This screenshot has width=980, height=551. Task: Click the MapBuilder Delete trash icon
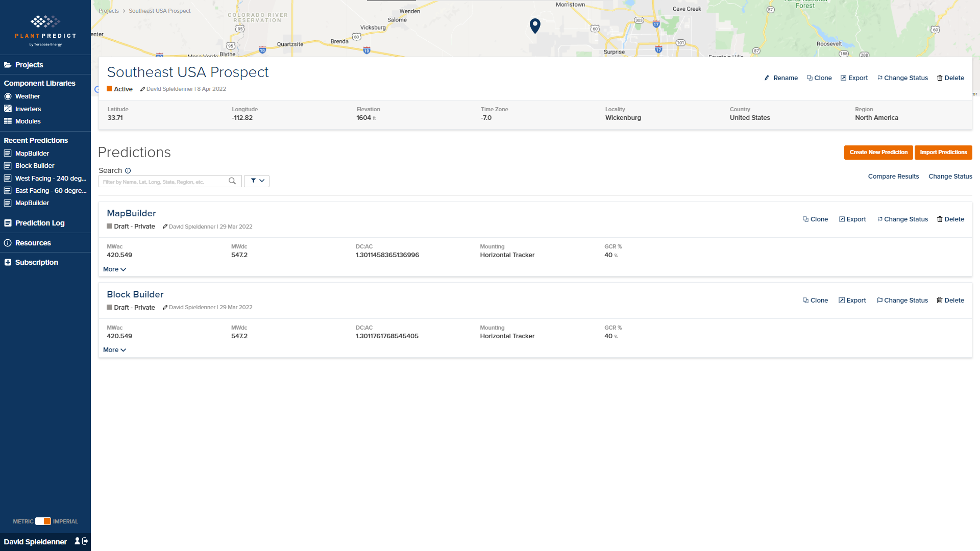(x=940, y=219)
